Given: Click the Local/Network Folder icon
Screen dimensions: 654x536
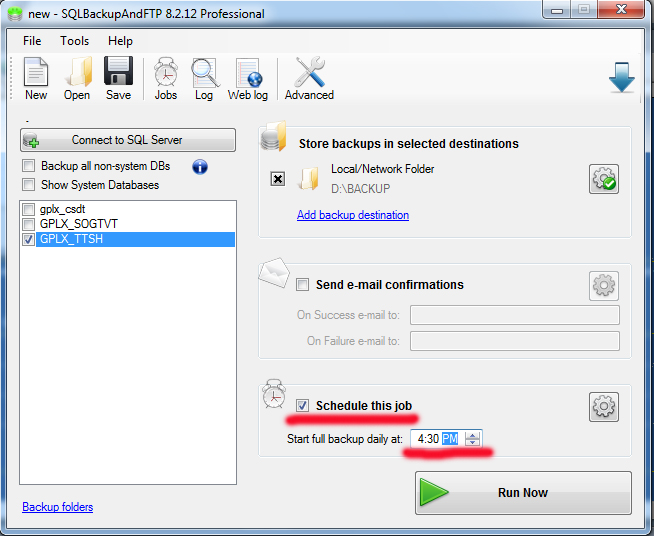Looking at the screenshot, I should tap(309, 179).
